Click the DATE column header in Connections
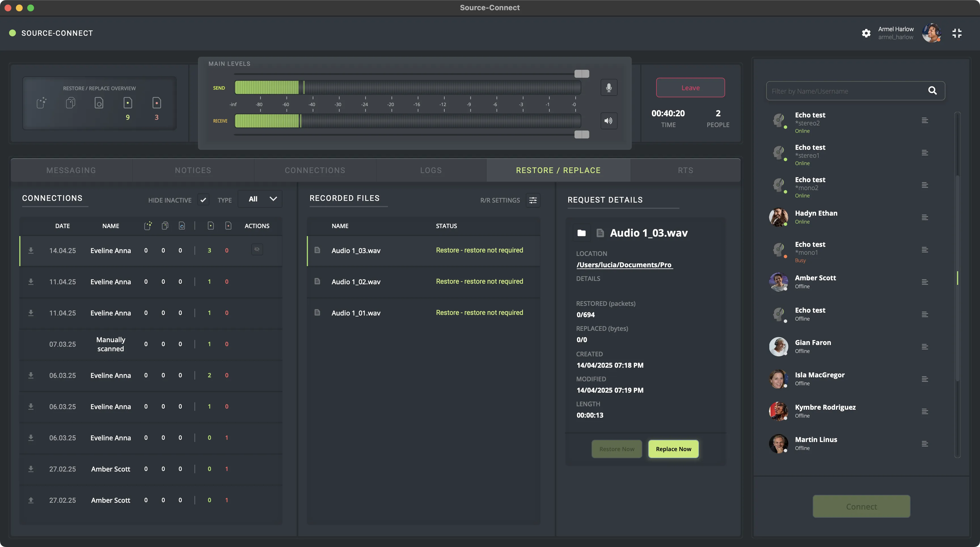980x547 pixels. coord(62,226)
